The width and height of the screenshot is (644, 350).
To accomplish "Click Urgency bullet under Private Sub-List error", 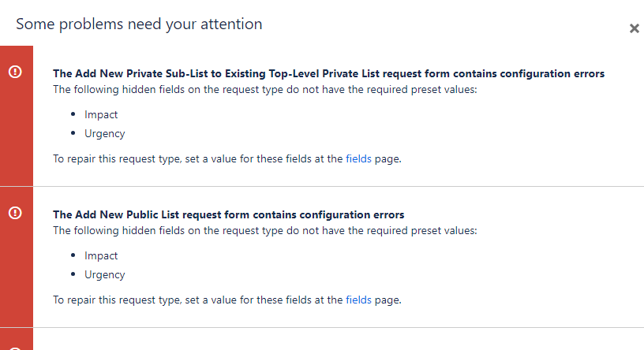I will point(105,134).
